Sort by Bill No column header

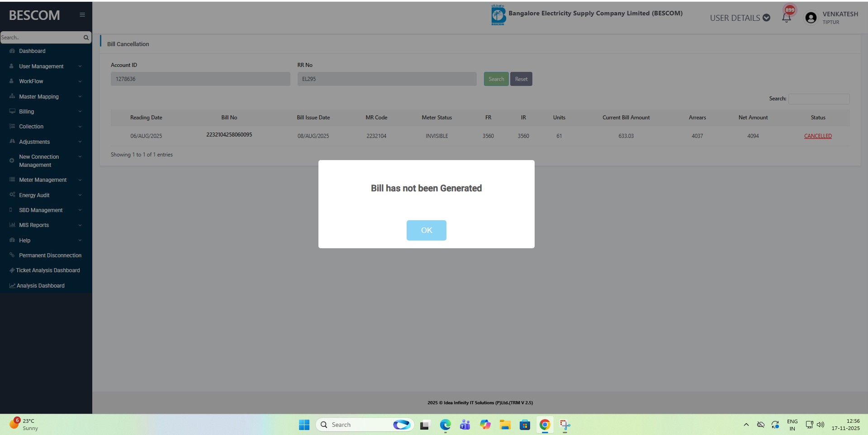click(229, 118)
